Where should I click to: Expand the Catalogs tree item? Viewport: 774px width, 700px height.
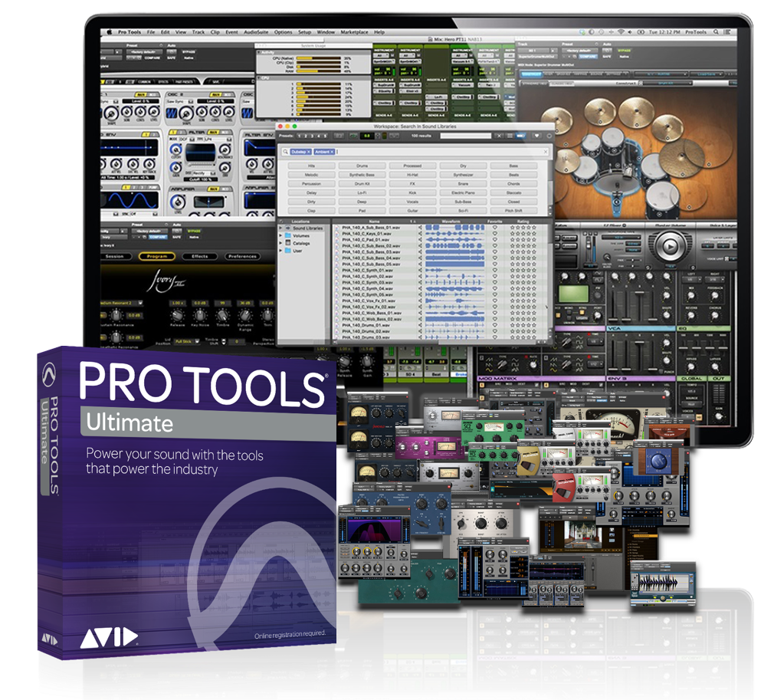point(281,243)
